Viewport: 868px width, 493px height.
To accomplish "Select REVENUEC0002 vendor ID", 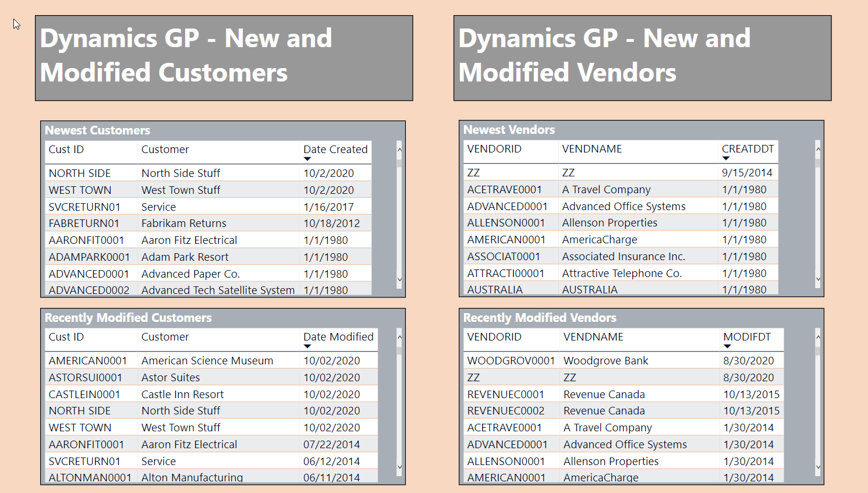I will [x=506, y=411].
